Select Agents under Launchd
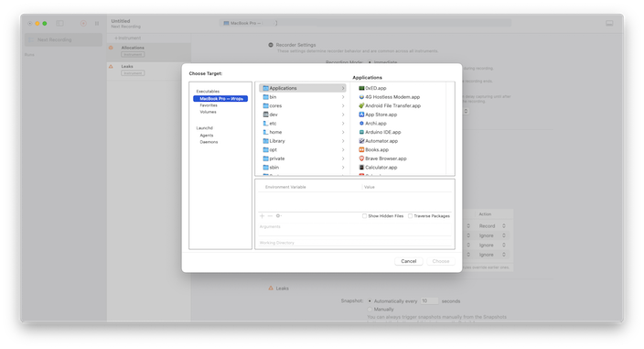Image resolution: width=644 pixels, height=349 pixels. pos(207,136)
